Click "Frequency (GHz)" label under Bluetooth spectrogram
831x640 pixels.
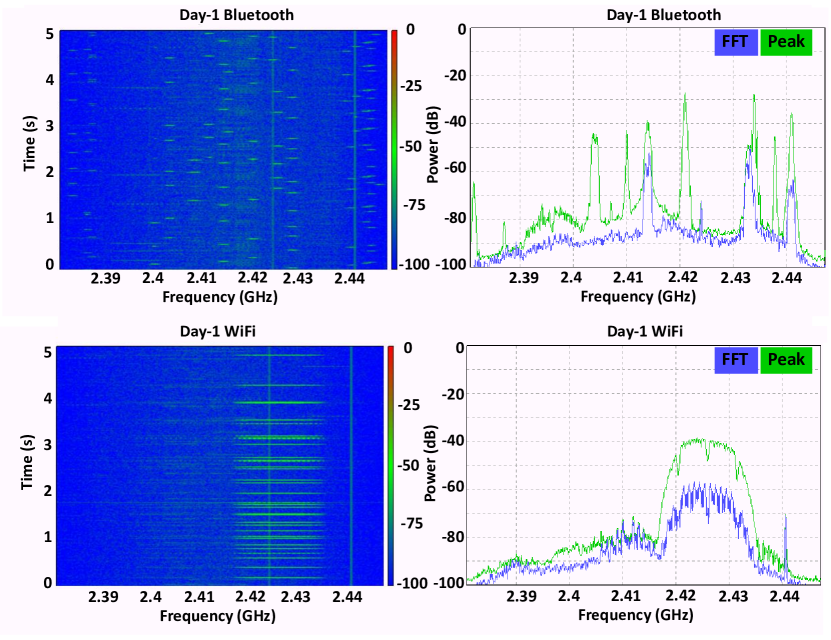point(220,297)
